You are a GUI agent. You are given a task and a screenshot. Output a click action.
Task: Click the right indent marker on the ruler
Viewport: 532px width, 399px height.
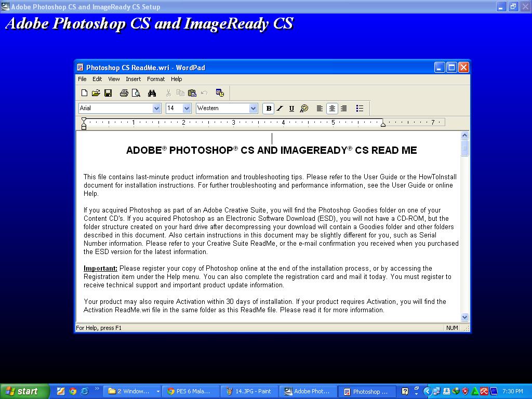pyautogui.click(x=383, y=125)
